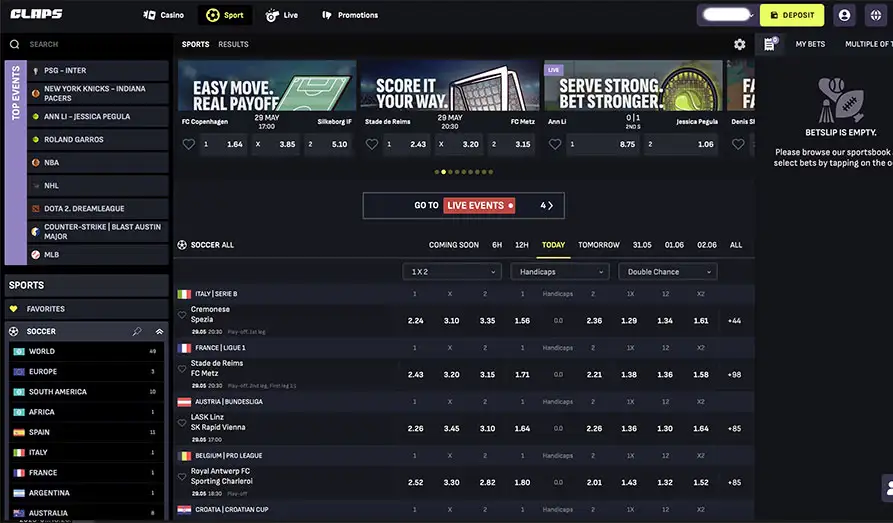Click first carousel pagination dot
The width and height of the screenshot is (893, 523).
click(437, 171)
